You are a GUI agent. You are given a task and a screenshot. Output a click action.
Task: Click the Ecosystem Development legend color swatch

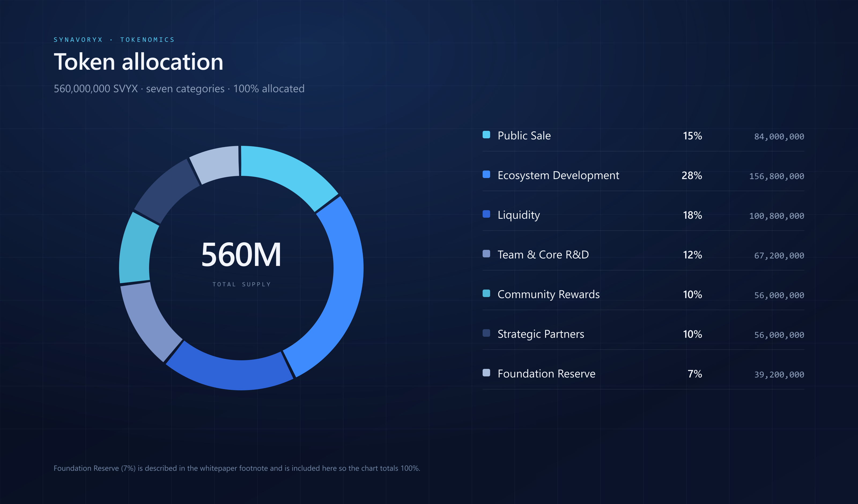coord(486,174)
